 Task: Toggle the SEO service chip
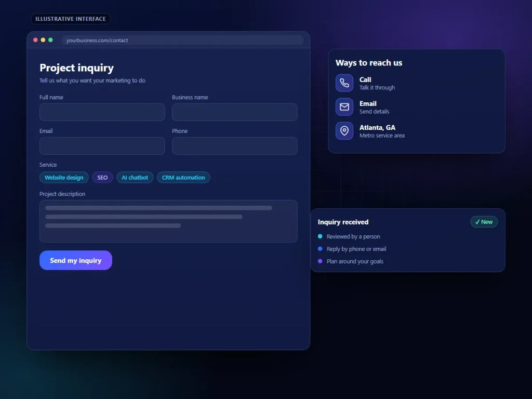coord(102,178)
